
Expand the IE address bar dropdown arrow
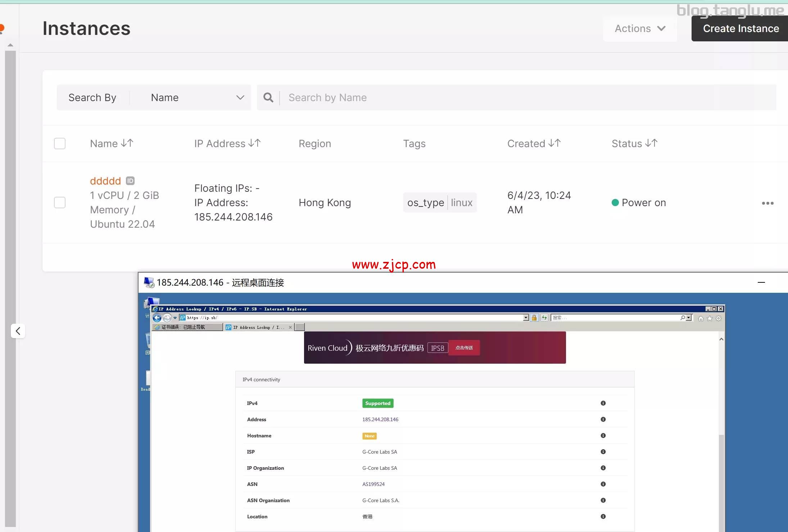(526, 318)
